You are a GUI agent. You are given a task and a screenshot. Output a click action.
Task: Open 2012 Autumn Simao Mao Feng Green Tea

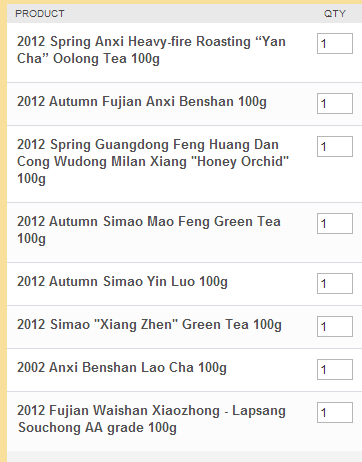tap(149, 230)
